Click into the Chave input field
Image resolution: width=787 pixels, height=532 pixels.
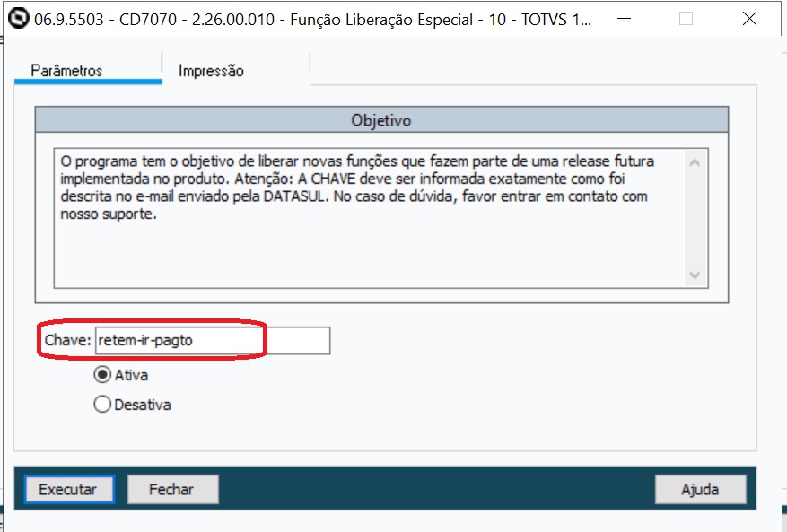click(x=213, y=341)
